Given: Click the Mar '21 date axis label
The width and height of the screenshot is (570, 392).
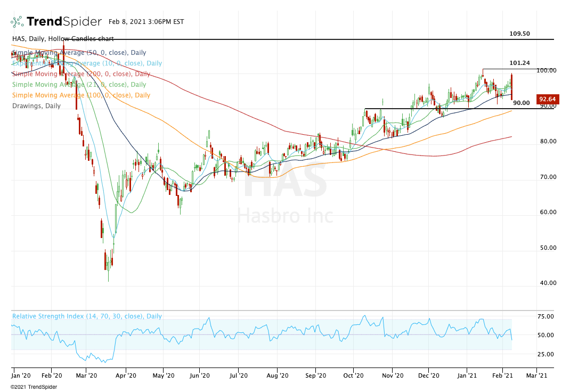Looking at the screenshot, I should pos(536,375).
